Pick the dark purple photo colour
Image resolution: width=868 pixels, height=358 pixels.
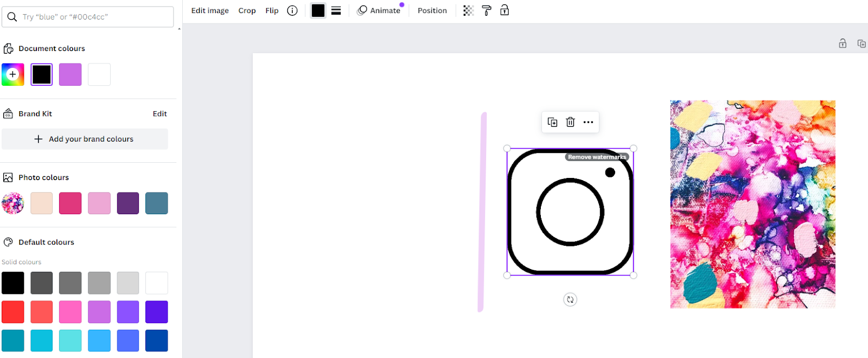[128, 203]
